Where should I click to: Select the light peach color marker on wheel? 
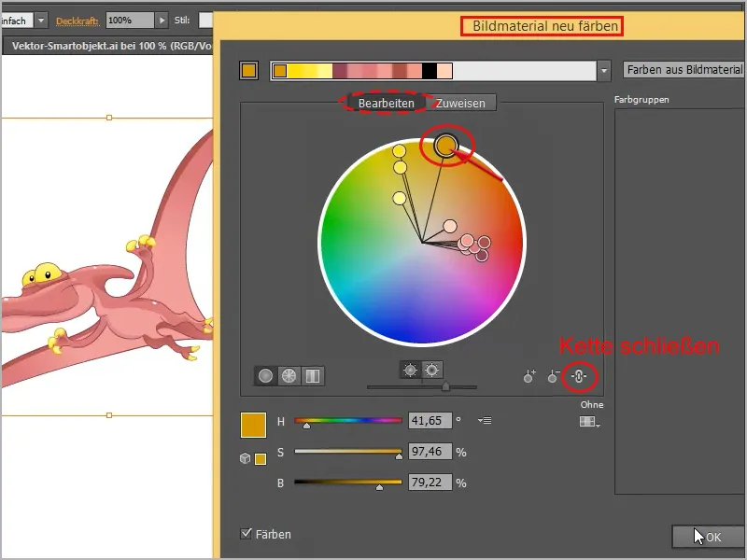450,226
